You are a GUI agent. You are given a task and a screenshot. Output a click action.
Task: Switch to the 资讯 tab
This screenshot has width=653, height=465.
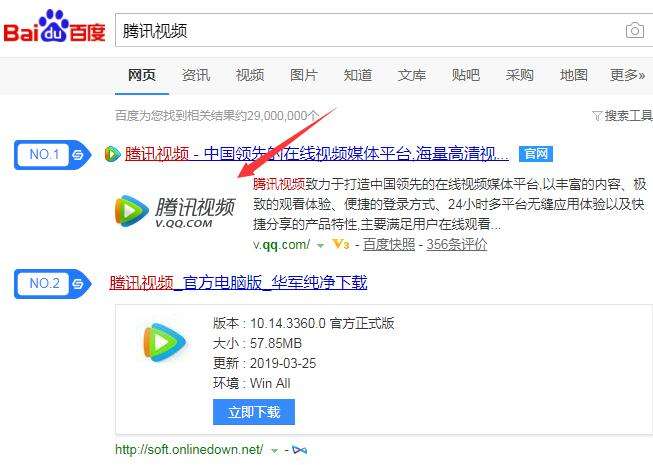[196, 75]
